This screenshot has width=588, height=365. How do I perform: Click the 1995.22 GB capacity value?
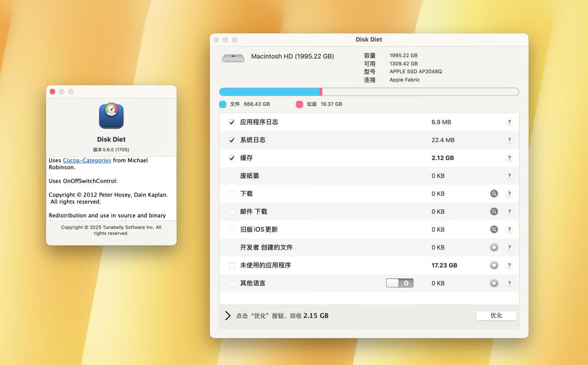pyautogui.click(x=403, y=55)
